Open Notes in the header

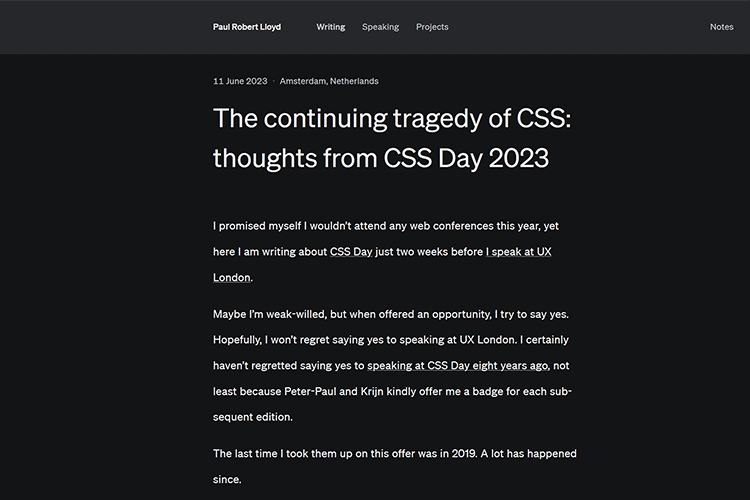721,27
